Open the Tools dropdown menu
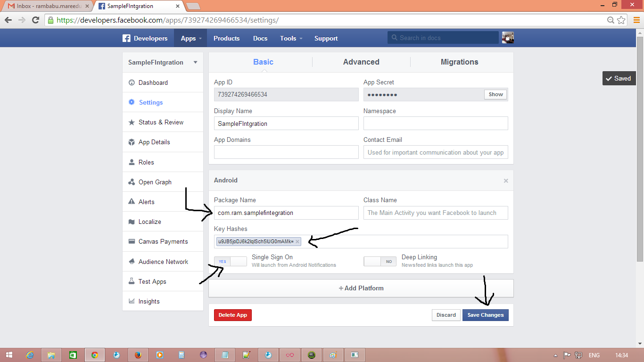Image resolution: width=644 pixels, height=362 pixels. coord(291,38)
